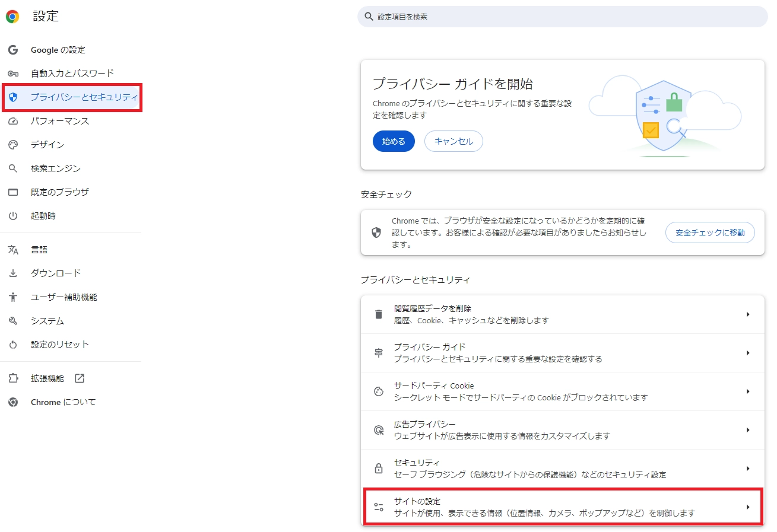Click the cookie icon for サードパーティ Cookie

(379, 391)
